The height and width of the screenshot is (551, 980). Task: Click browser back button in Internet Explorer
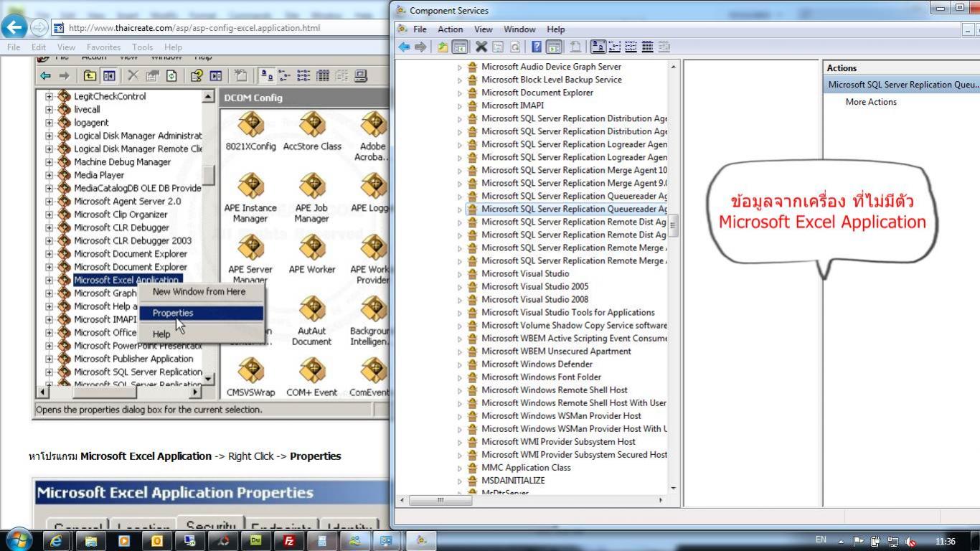pos(14,27)
